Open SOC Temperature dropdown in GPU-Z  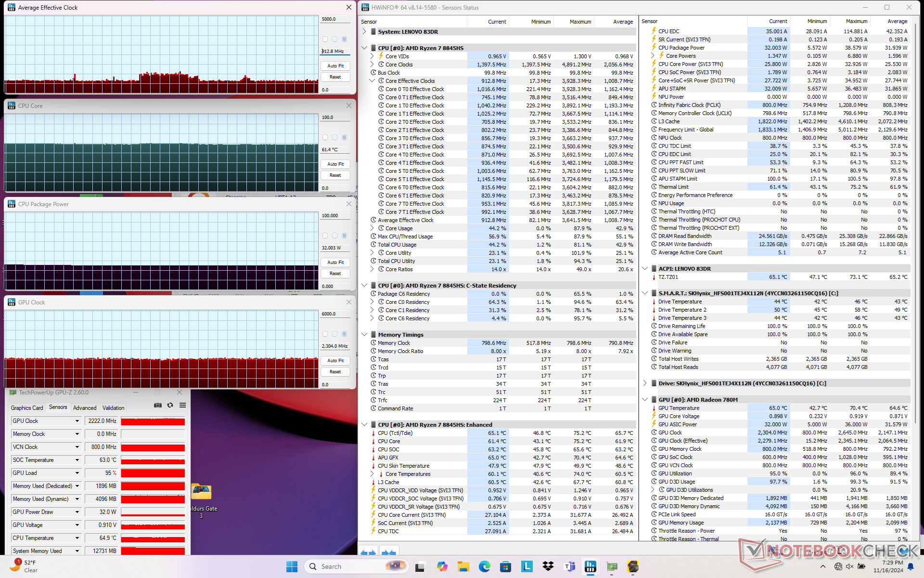point(77,460)
